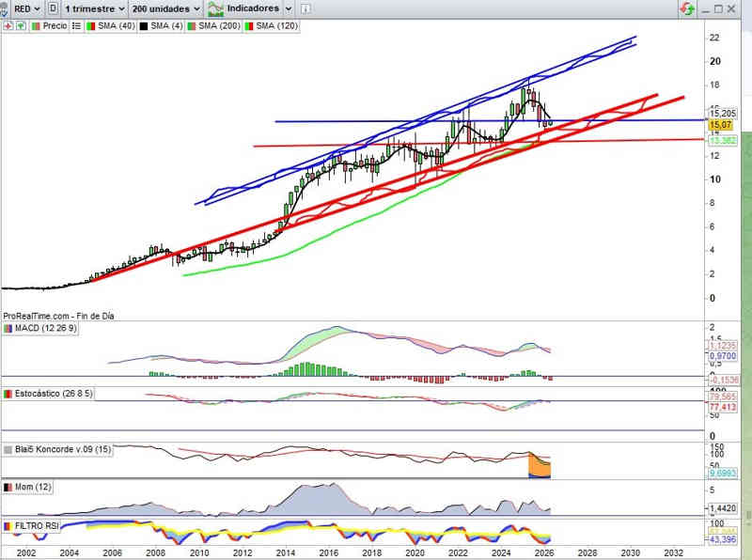Select the SMA (200) indicator label
The height and width of the screenshot is (560, 752).
[x=218, y=26]
